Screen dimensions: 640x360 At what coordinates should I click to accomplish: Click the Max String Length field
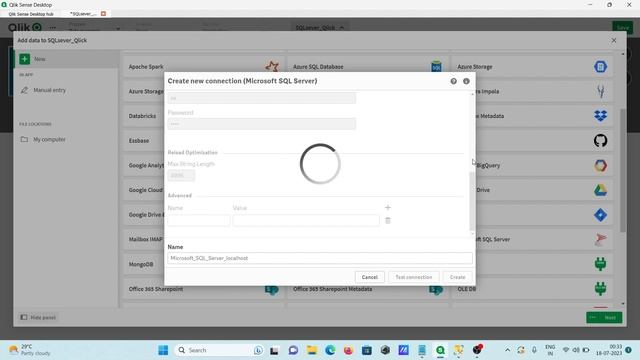pyautogui.click(x=181, y=176)
